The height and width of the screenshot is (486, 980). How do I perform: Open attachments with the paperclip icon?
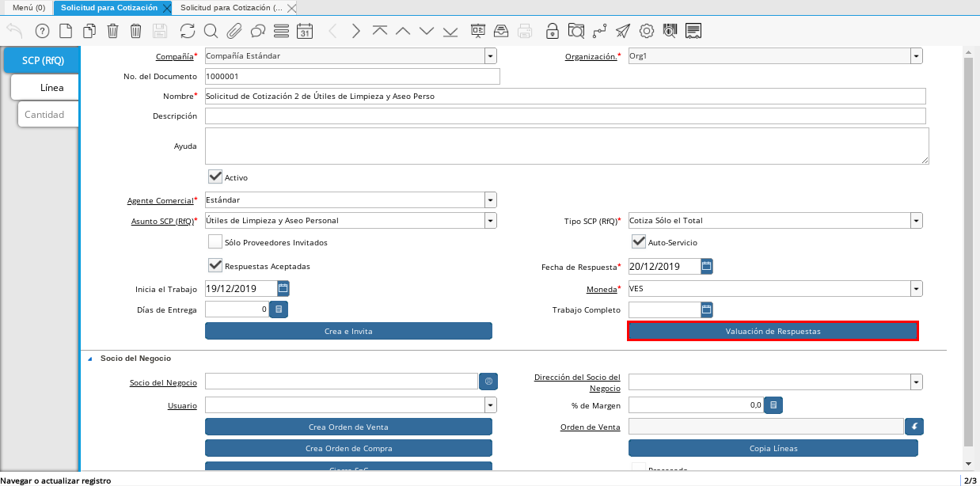234,31
